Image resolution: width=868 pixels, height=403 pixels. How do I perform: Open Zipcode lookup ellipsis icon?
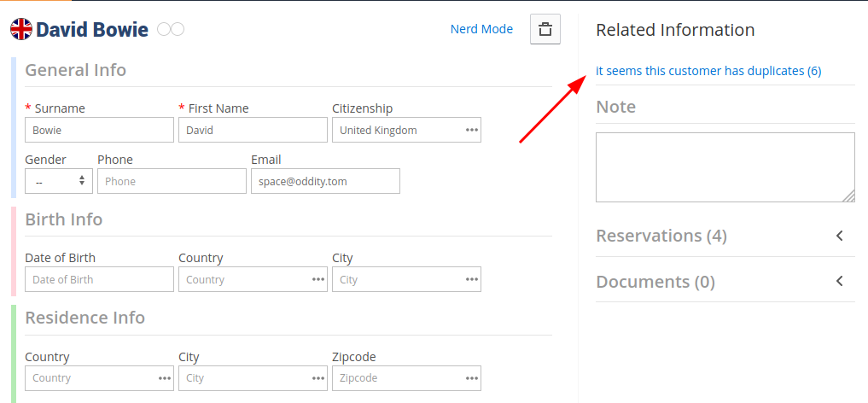(472, 378)
